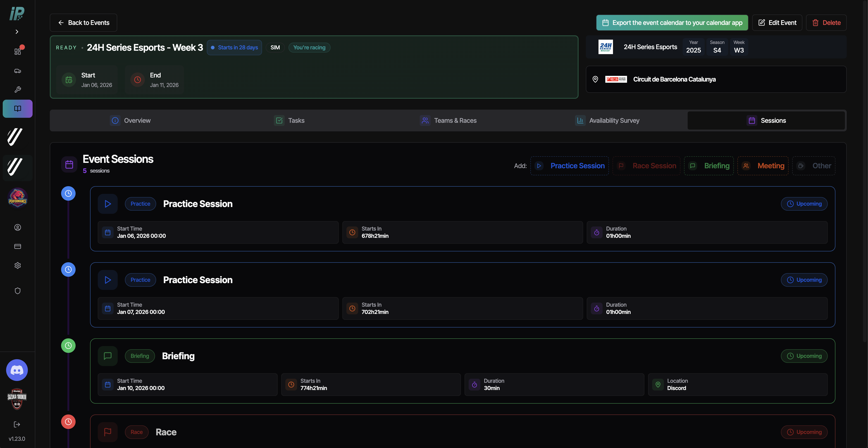Expand the sidebar with chevron arrow
Screen dimensions: 868x448
pyautogui.click(x=17, y=32)
